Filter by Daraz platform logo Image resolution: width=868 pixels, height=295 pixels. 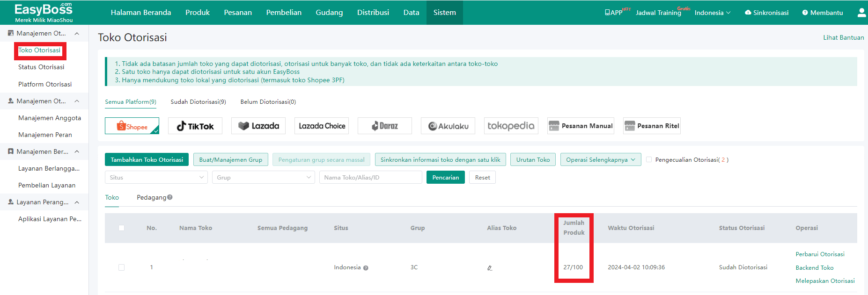[x=385, y=126]
